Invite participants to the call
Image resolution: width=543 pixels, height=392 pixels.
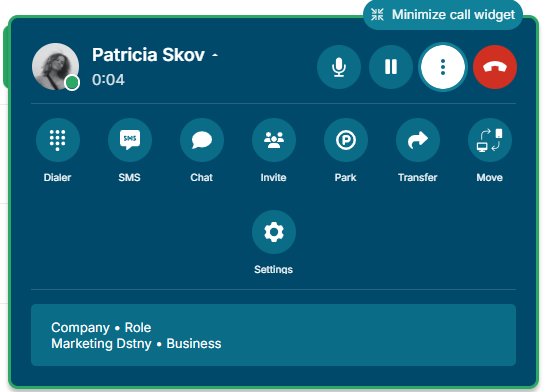click(x=274, y=140)
